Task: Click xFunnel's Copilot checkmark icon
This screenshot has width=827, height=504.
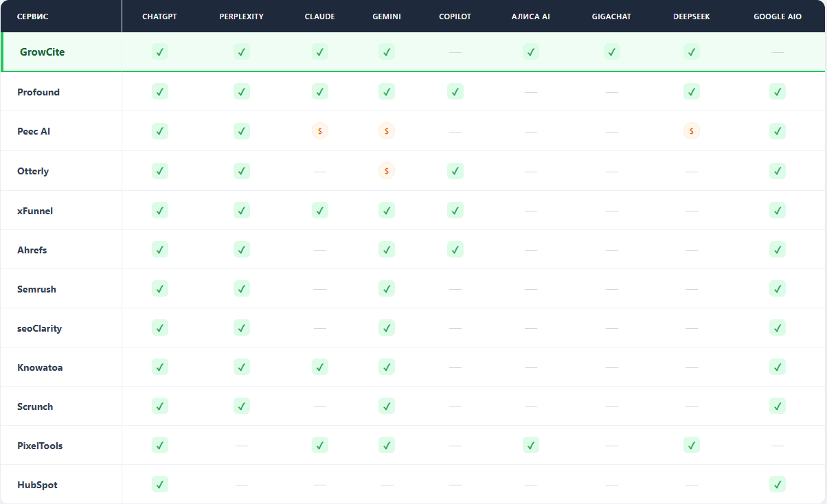Action: click(x=455, y=210)
